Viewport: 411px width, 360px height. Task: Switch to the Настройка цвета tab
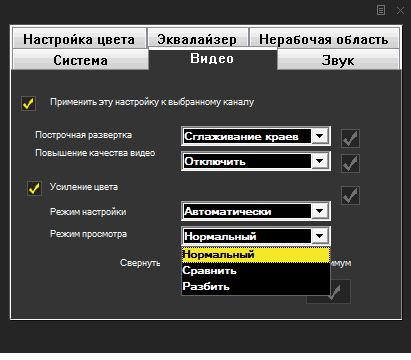pos(79,39)
